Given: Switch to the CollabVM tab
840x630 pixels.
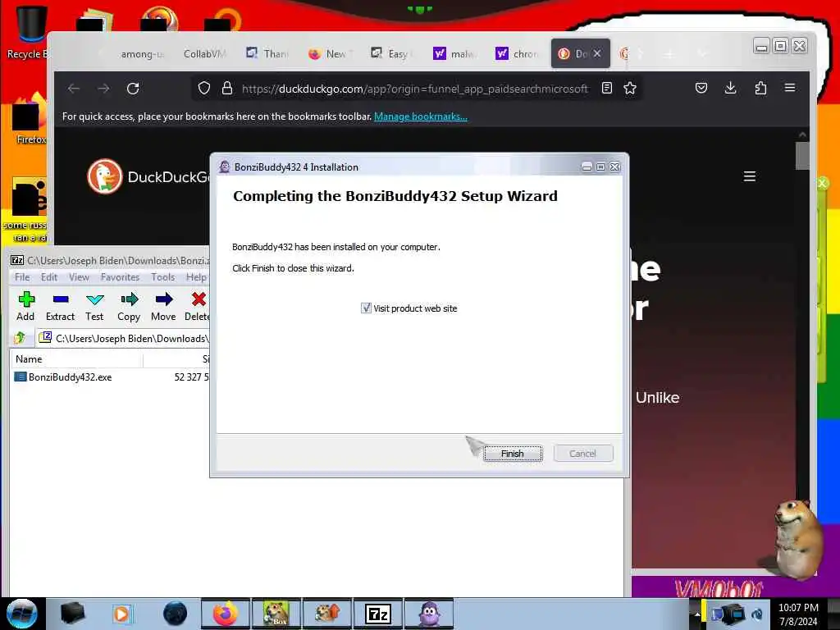Looking at the screenshot, I should pyautogui.click(x=204, y=54).
